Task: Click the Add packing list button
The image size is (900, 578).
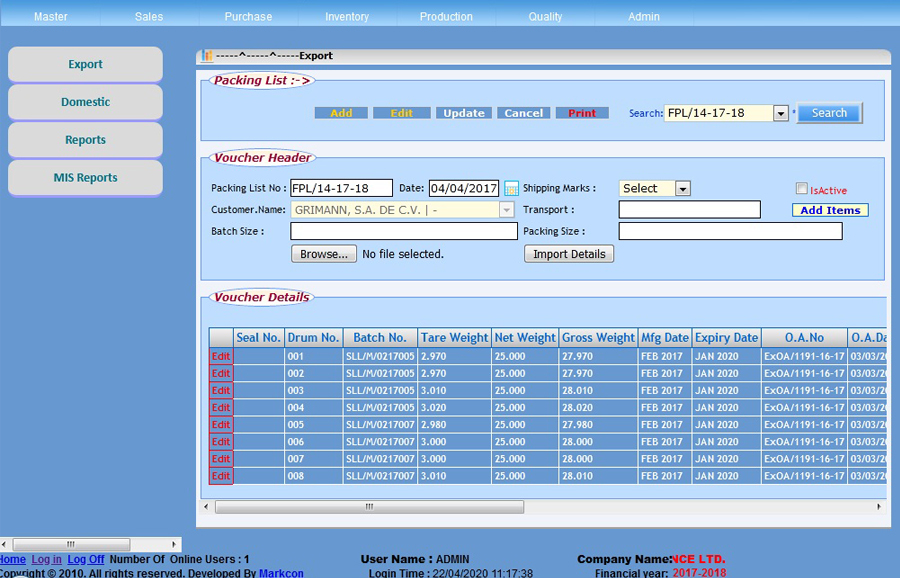Action: pos(341,114)
